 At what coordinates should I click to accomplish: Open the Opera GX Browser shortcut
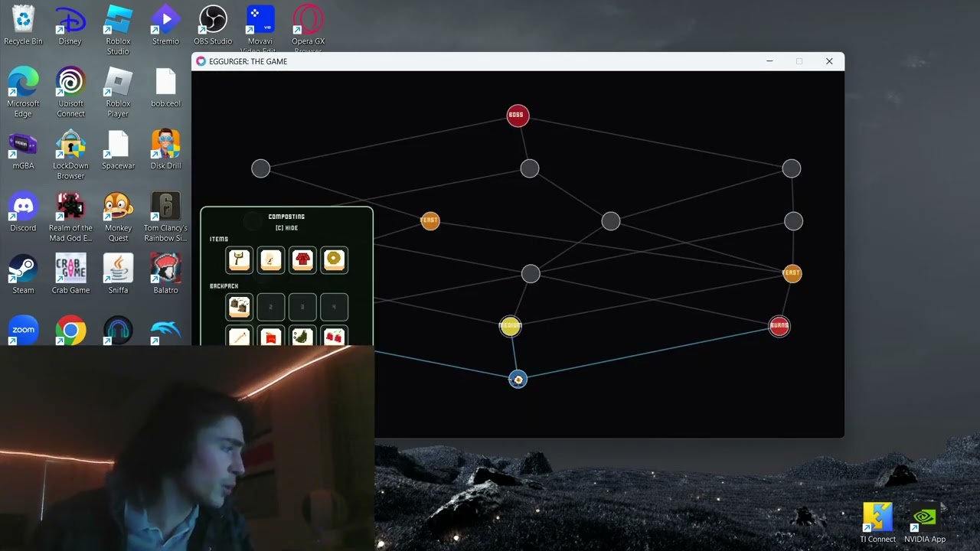(x=308, y=29)
